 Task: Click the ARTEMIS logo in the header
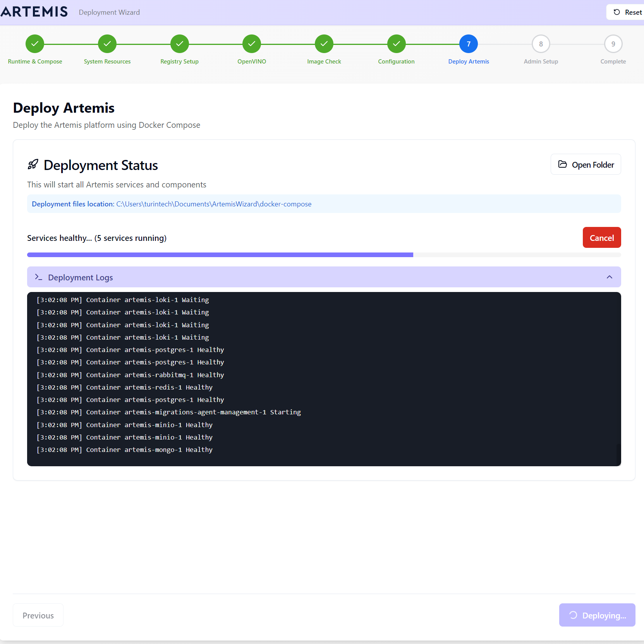pos(34,12)
